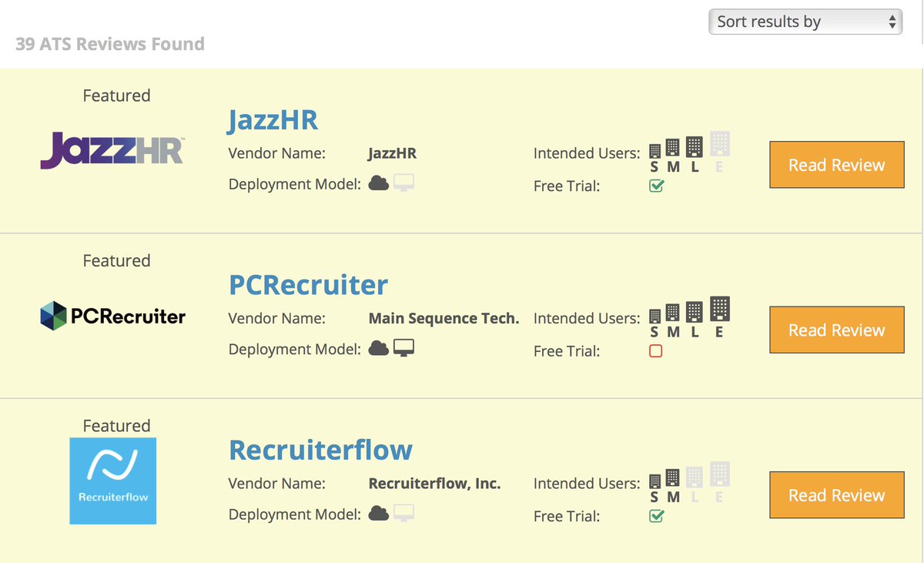Click PCRecruiter large business building icon
Image resolution: width=924 pixels, height=563 pixels.
click(x=695, y=312)
